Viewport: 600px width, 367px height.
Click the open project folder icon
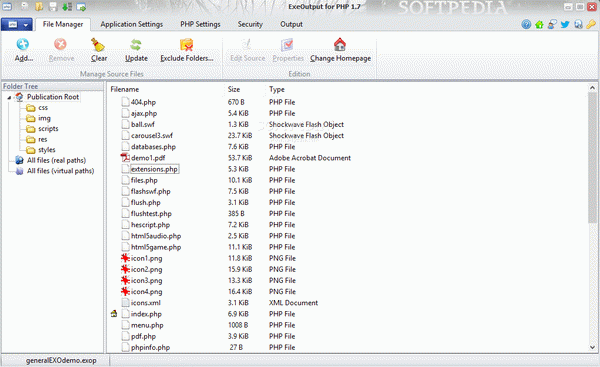pos(39,7)
